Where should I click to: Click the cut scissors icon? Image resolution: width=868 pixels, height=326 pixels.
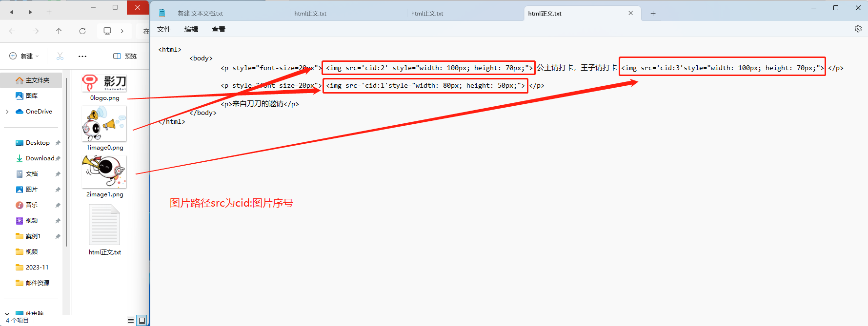click(60, 56)
